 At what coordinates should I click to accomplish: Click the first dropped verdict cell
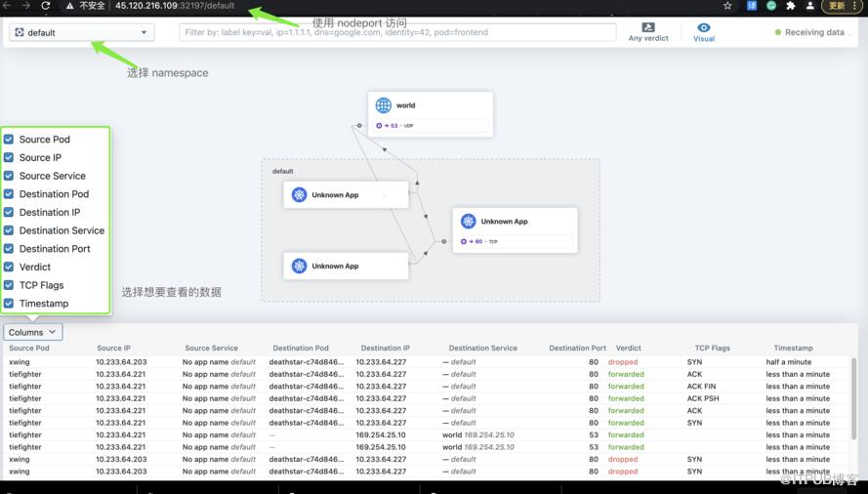(623, 361)
